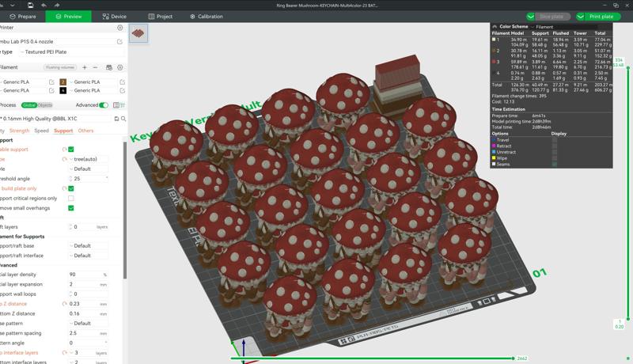Select the Support settings tab
The width and height of the screenshot is (633, 364).
pyautogui.click(x=63, y=131)
